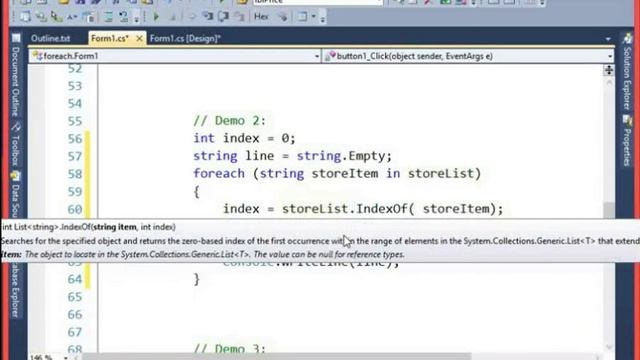Open the Properties side tab
This screenshot has height=360, width=640.
pyautogui.click(x=627, y=147)
